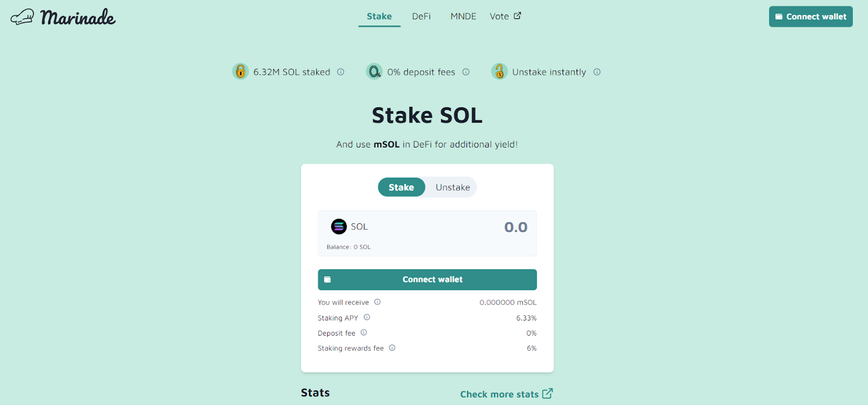Click the padlock icon beside SOL staked
Viewport: 868px width, 405px height.
pos(240,72)
